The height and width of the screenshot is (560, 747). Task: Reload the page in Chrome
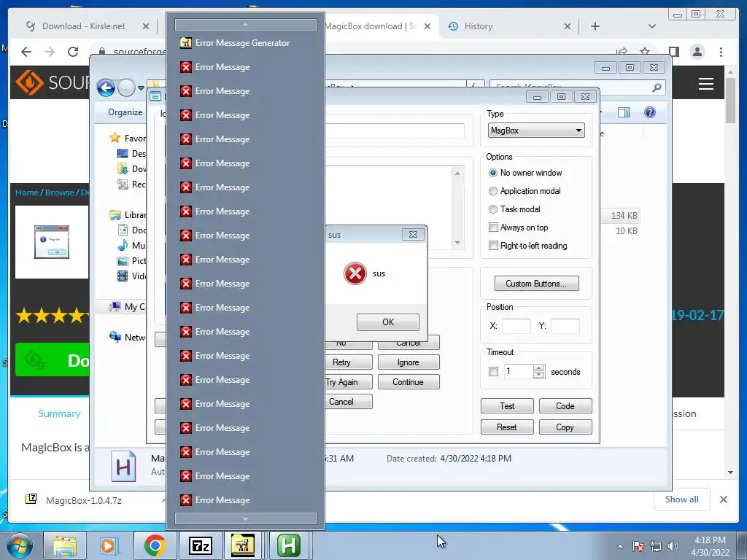click(x=73, y=52)
